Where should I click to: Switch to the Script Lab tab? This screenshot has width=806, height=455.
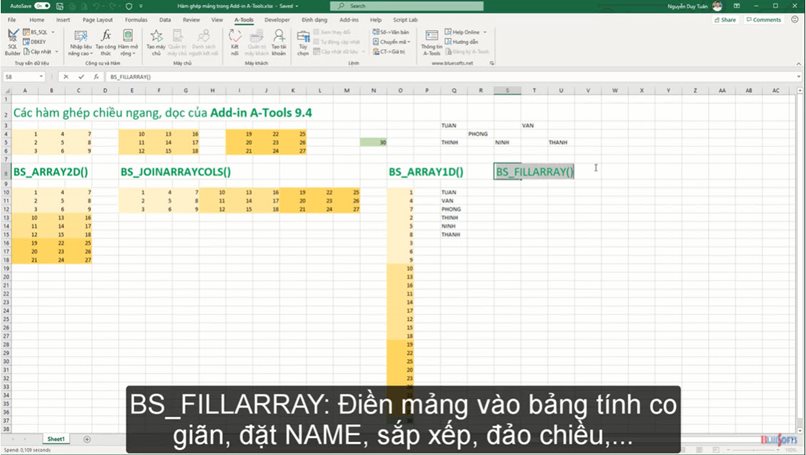coord(405,20)
